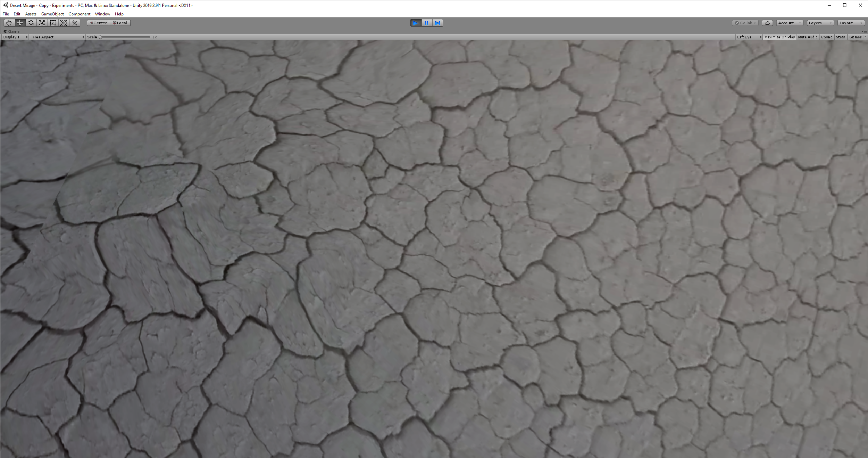Close the Unity editor window
Viewport: 868px width, 458px height.
coord(860,5)
